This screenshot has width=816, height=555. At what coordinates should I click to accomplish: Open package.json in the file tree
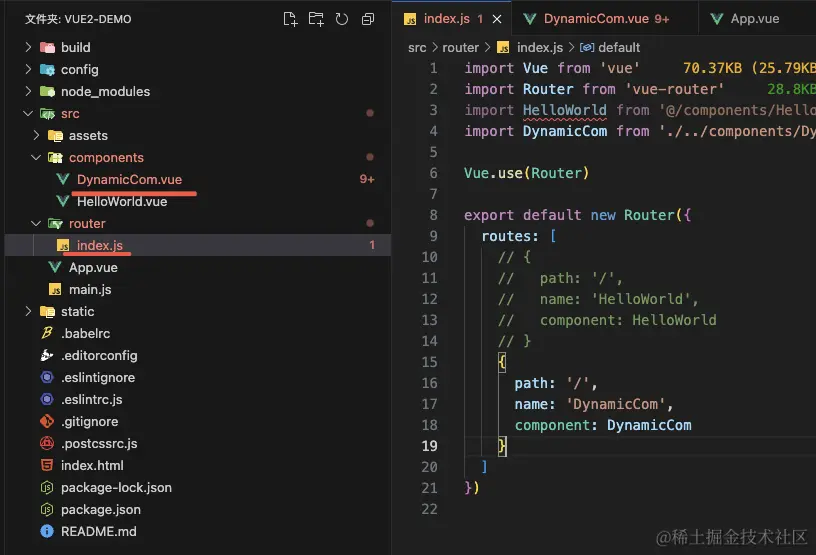point(100,510)
